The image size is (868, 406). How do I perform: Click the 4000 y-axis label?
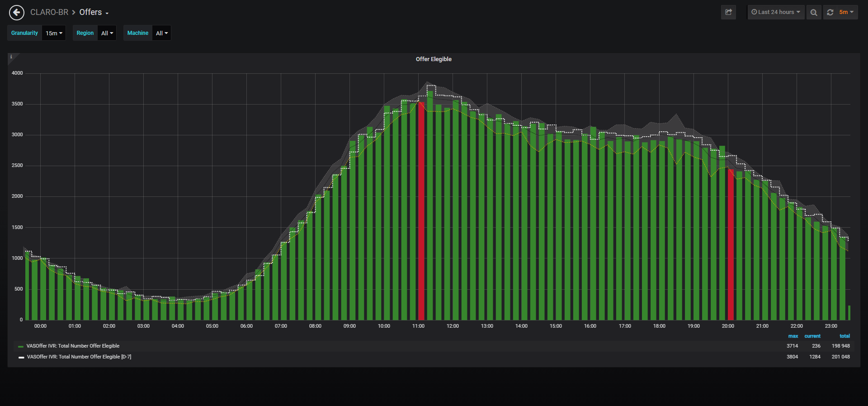[17, 73]
